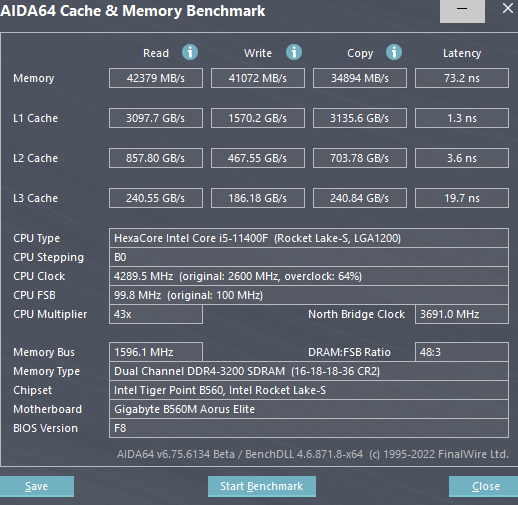Select Memory latency 73.2 ns
Viewport: 518px width, 505px height.
pyautogui.click(x=462, y=78)
